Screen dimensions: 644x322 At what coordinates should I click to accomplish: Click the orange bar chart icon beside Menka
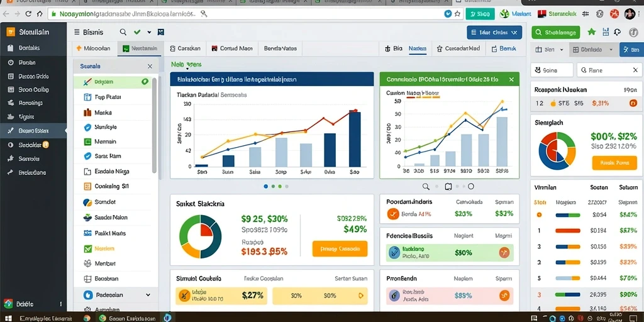tap(87, 112)
